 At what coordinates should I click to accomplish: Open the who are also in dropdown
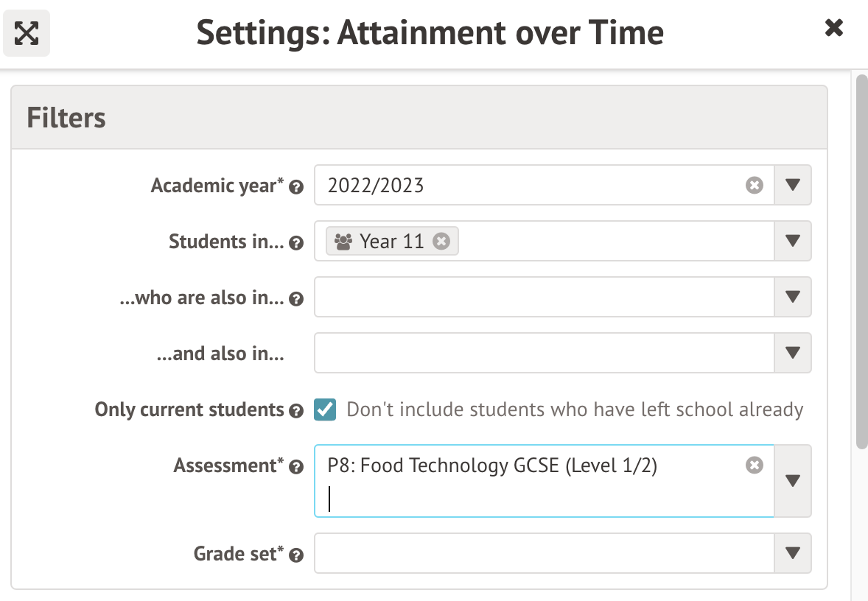coord(793,297)
